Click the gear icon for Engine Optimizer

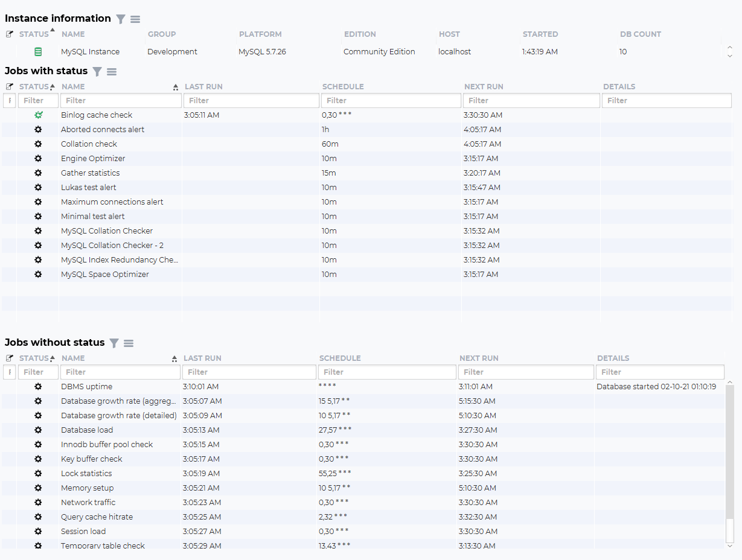(38, 158)
